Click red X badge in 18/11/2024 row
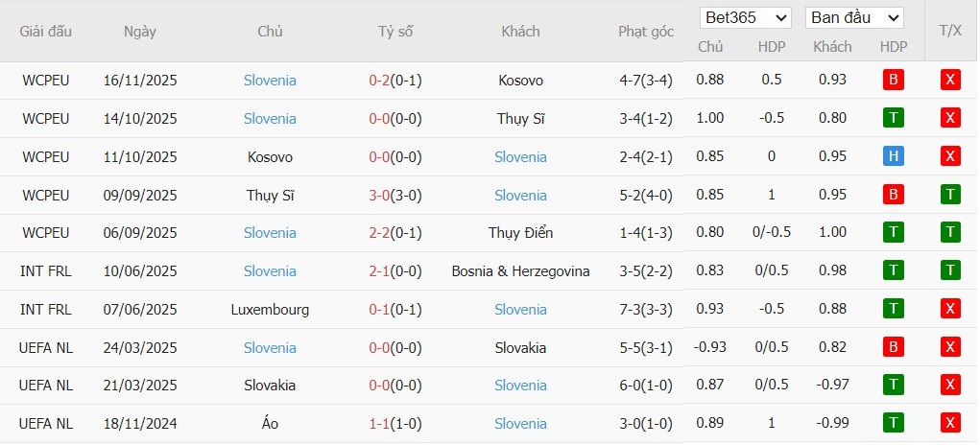Image resolution: width=980 pixels, height=445 pixels. pyautogui.click(x=950, y=423)
